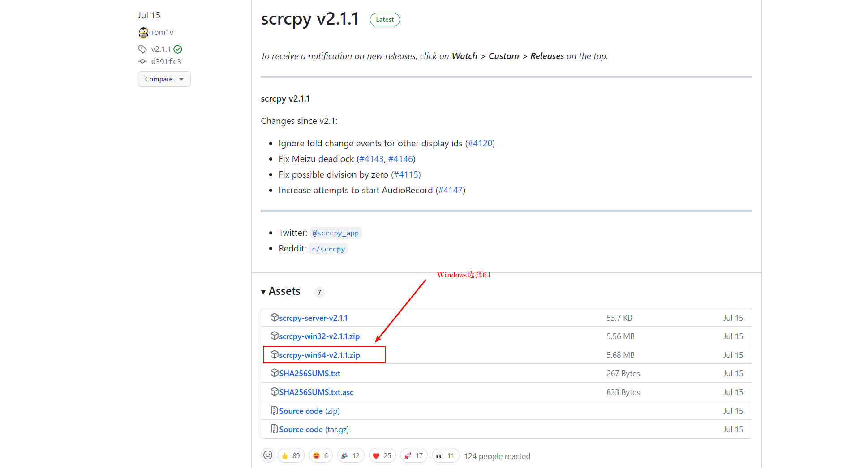Open the v2.1.1 tag link

pyautogui.click(x=161, y=49)
